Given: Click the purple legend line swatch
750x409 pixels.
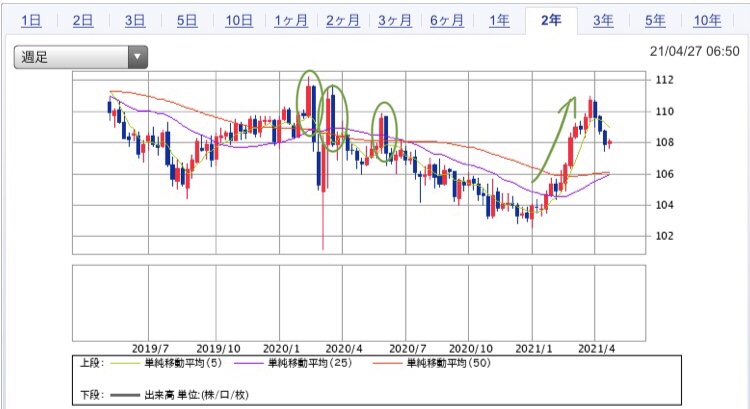Looking at the screenshot, I should coord(249,364).
